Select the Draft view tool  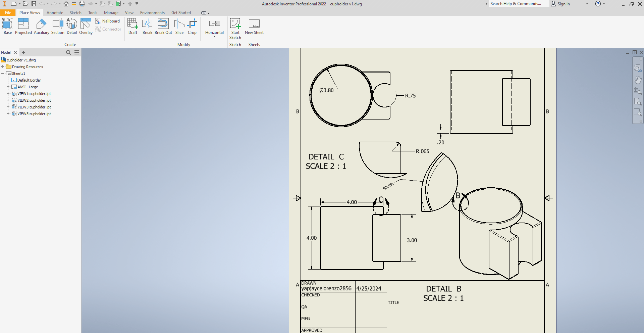coord(133,27)
